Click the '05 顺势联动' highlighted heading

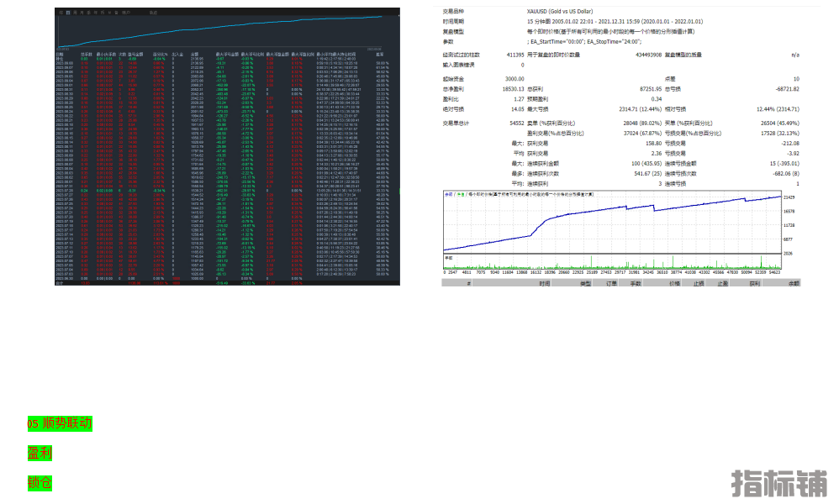[x=60, y=424]
